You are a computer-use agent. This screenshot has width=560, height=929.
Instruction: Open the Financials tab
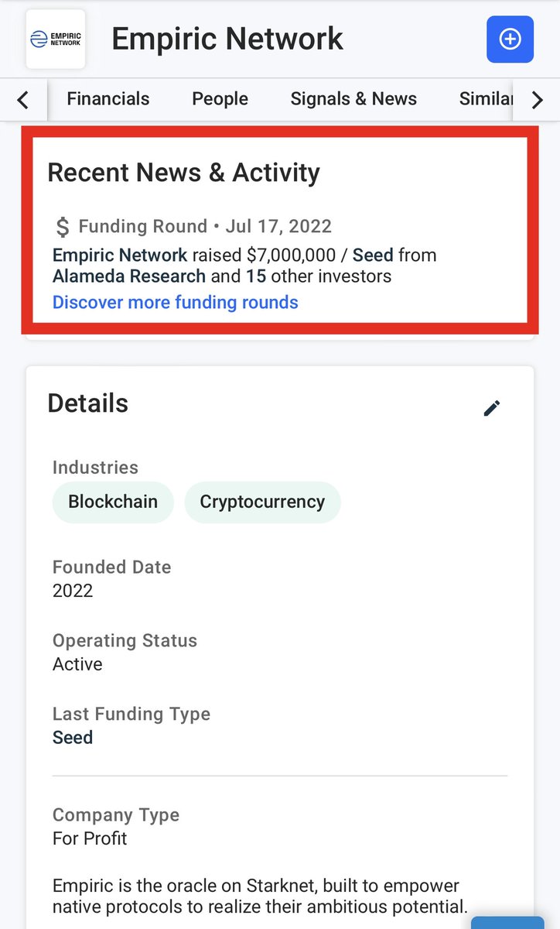108,99
